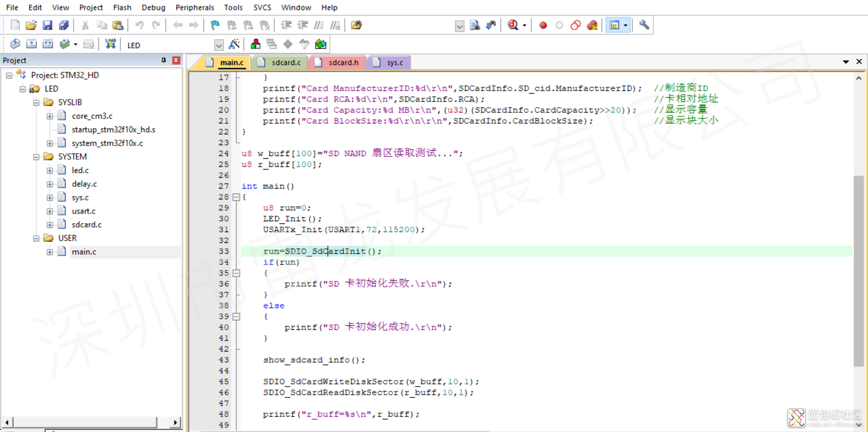Click the editor scroll up arrow
The width and height of the screenshot is (868, 432).
tap(859, 78)
